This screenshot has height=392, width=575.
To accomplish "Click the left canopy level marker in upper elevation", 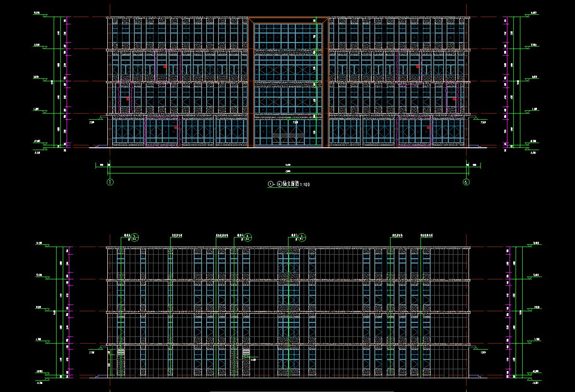I will tap(92, 122).
